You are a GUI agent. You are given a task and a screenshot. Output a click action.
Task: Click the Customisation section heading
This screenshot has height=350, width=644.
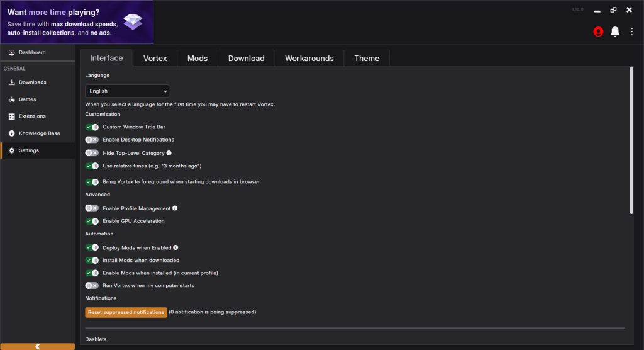pyautogui.click(x=103, y=115)
